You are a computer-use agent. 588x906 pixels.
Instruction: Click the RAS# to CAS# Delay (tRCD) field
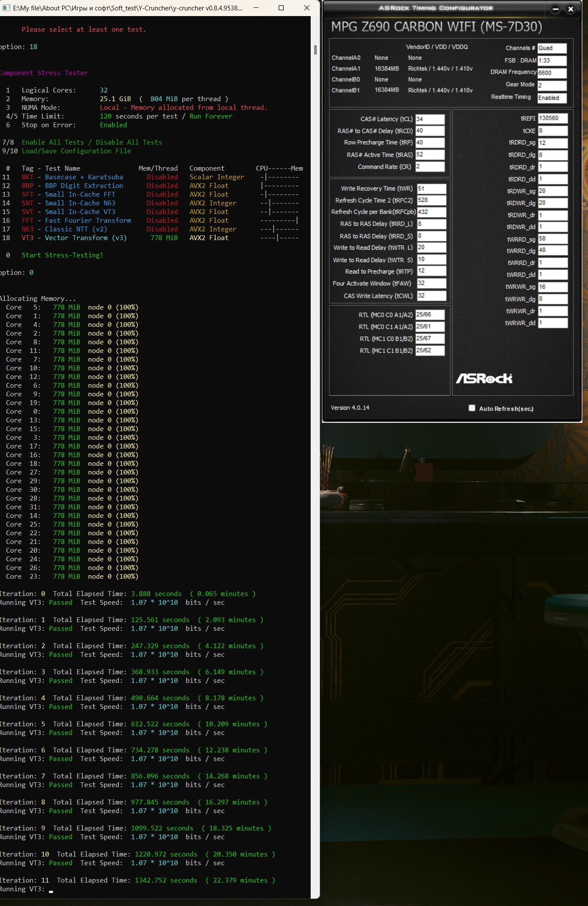point(430,131)
